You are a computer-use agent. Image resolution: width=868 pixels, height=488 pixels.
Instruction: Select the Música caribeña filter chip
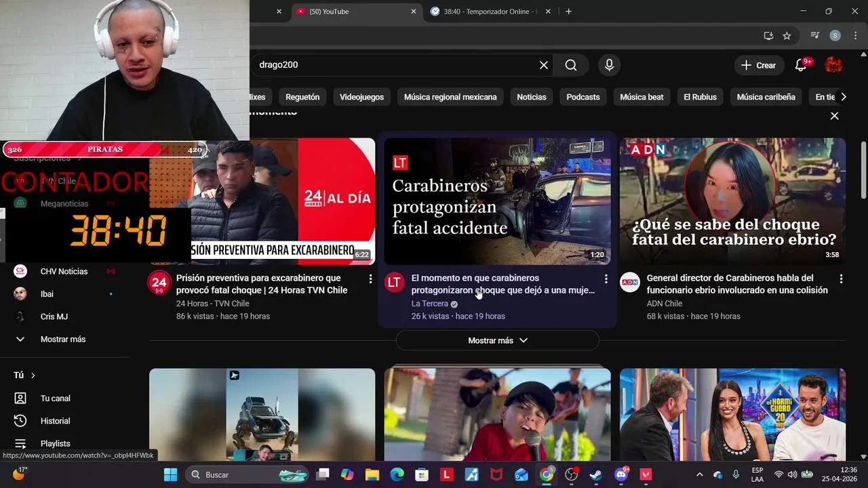(x=766, y=97)
